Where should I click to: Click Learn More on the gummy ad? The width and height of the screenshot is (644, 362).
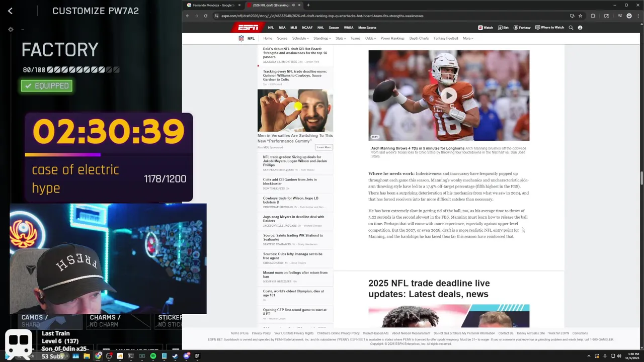click(324, 147)
